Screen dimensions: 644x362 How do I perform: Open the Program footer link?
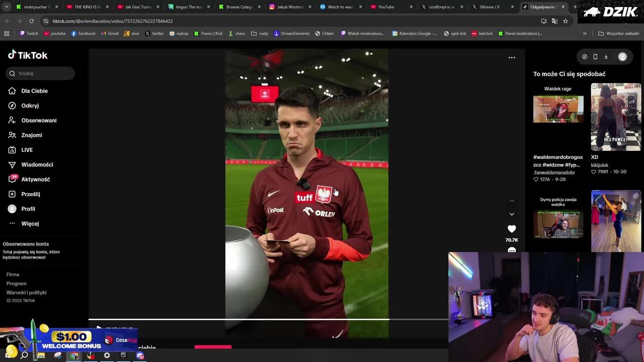point(16,284)
